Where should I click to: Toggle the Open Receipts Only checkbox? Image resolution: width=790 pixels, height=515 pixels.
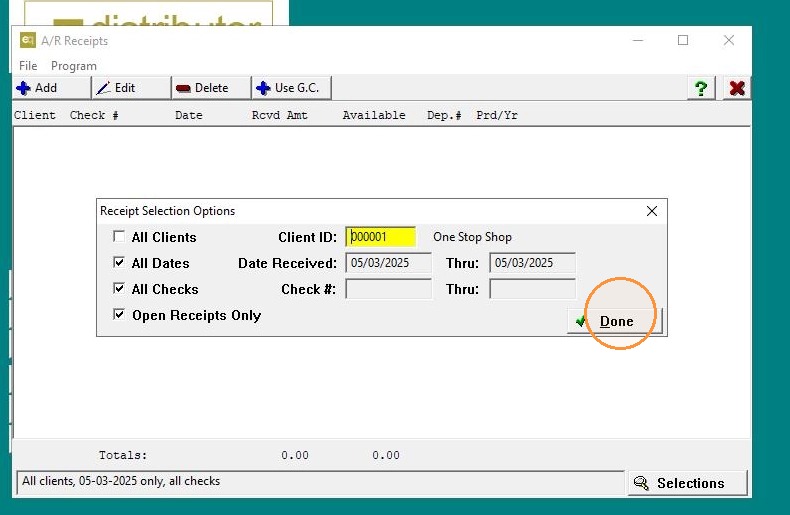click(x=119, y=315)
